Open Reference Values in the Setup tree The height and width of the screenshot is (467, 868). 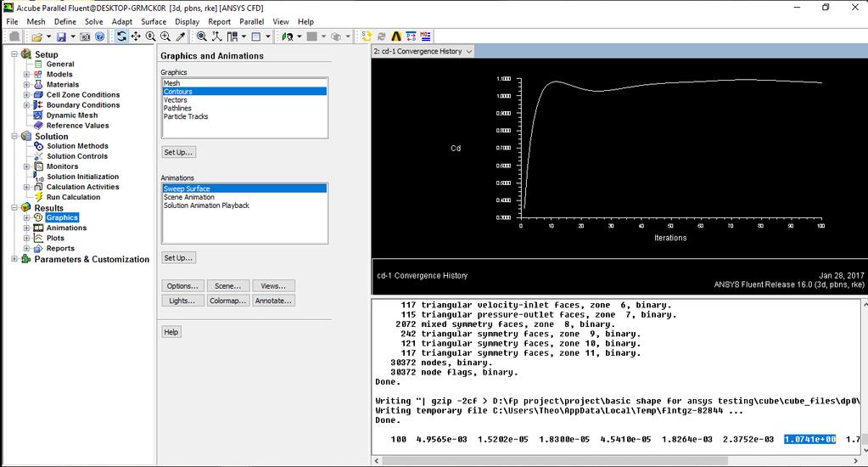[77, 125]
